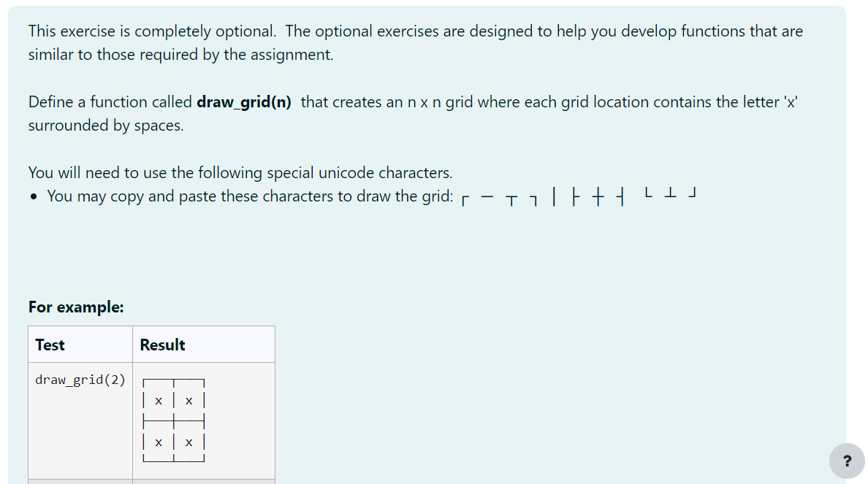Click the grid output in the Result cell
This screenshot has width=868, height=484.
click(x=173, y=420)
